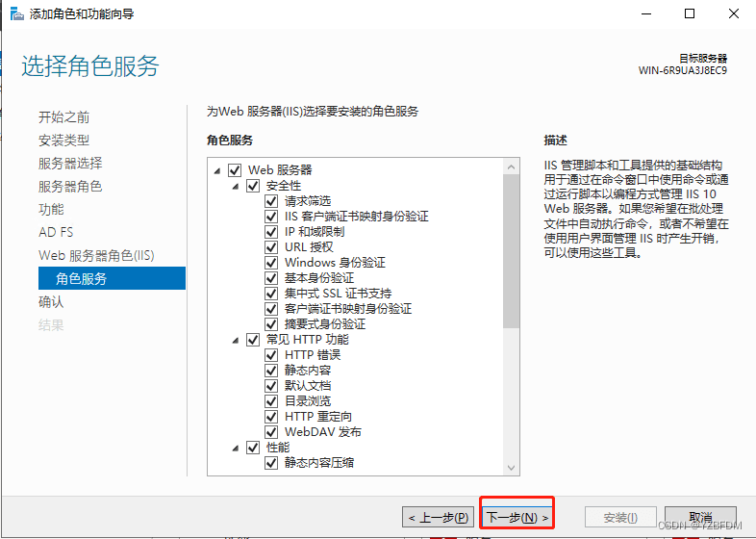This screenshot has width=756, height=539.
Task: Uncheck Windows 身份验证 checkbox
Action: (x=271, y=263)
